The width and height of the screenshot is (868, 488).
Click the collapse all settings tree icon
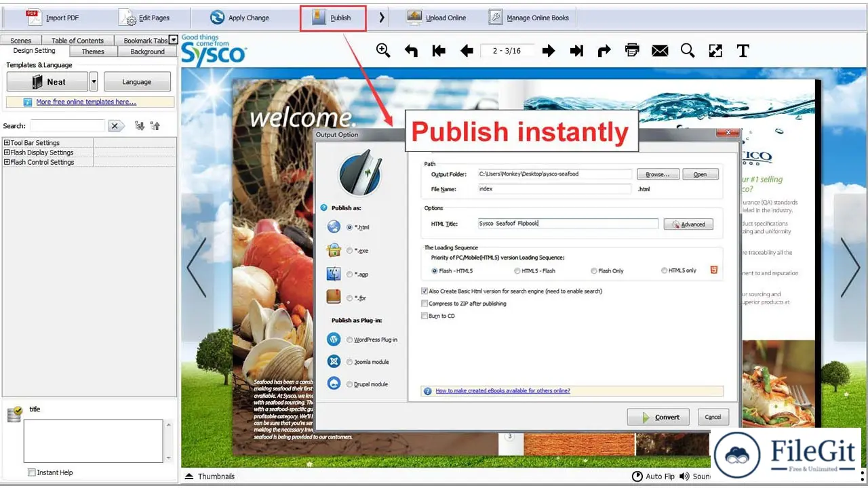pos(155,125)
